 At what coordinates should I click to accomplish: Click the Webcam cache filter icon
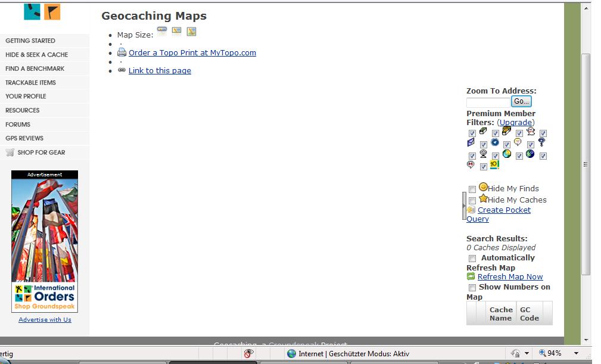click(483, 154)
